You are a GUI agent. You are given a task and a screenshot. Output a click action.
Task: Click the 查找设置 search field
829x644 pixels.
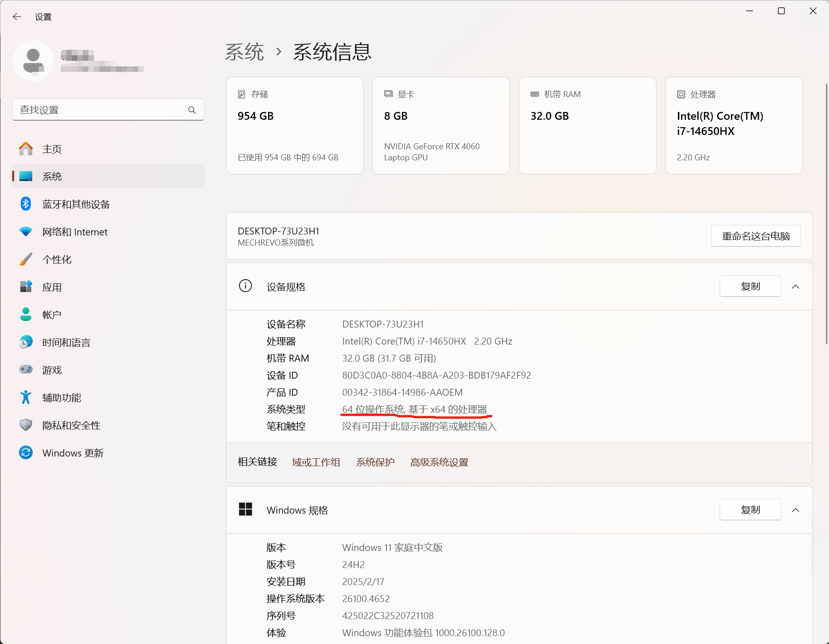(x=108, y=110)
